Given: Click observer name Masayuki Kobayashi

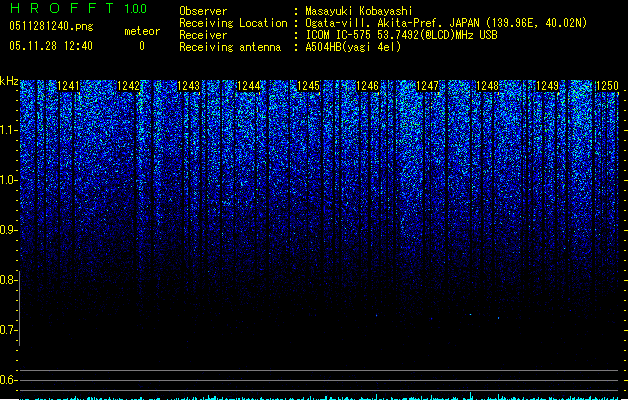Looking at the screenshot, I should (359, 11).
